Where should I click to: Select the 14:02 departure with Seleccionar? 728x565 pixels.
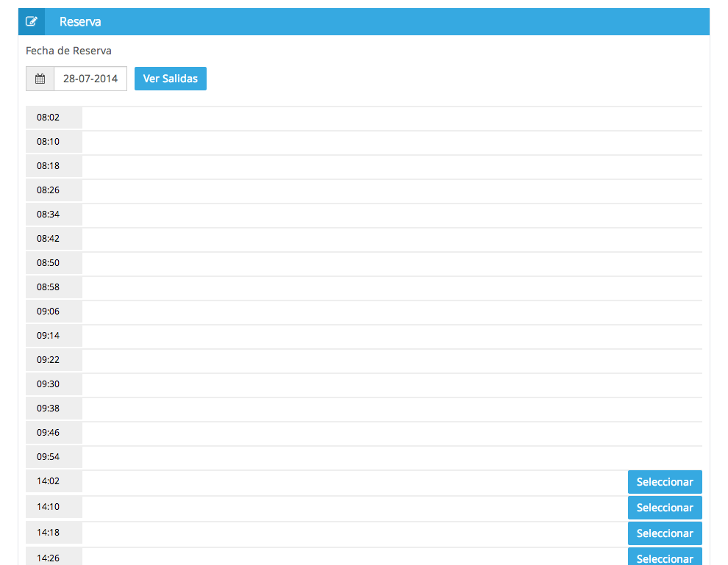(x=665, y=482)
